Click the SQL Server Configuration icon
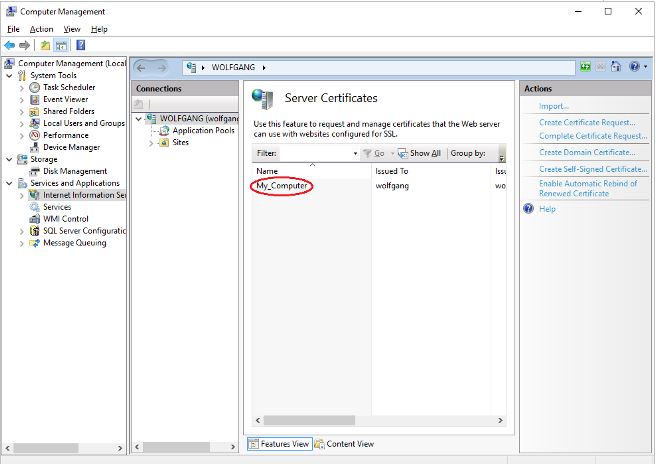 click(x=34, y=231)
